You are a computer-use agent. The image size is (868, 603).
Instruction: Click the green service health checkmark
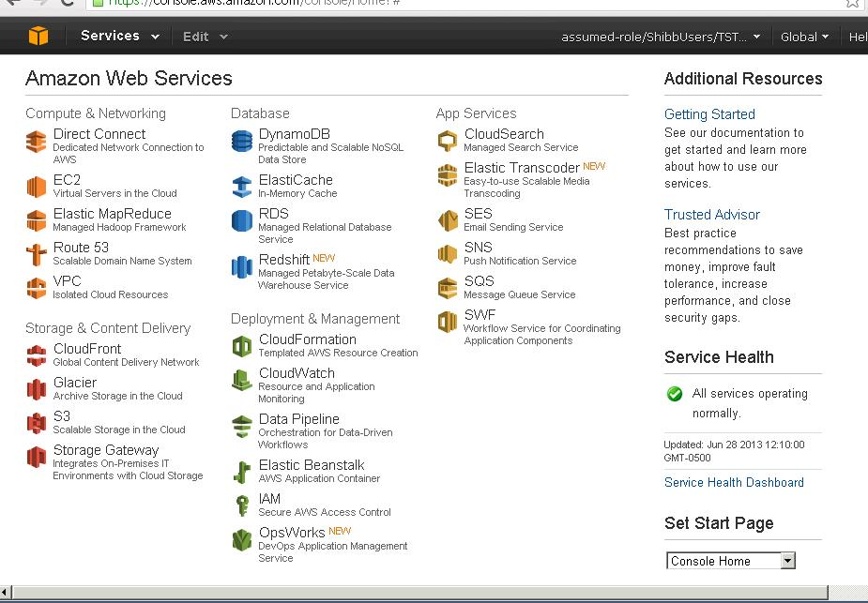675,394
